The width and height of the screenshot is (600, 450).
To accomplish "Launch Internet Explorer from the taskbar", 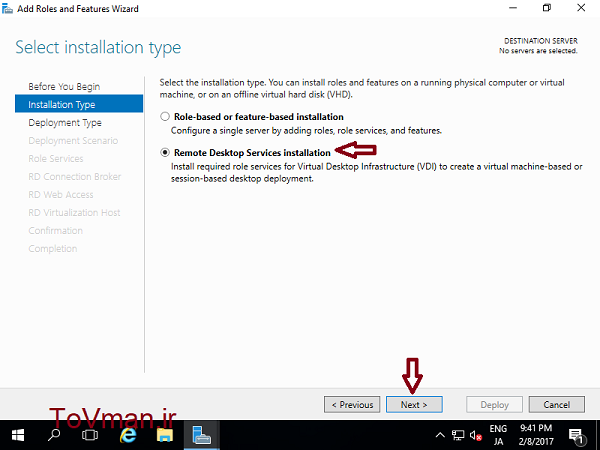I will point(127,435).
